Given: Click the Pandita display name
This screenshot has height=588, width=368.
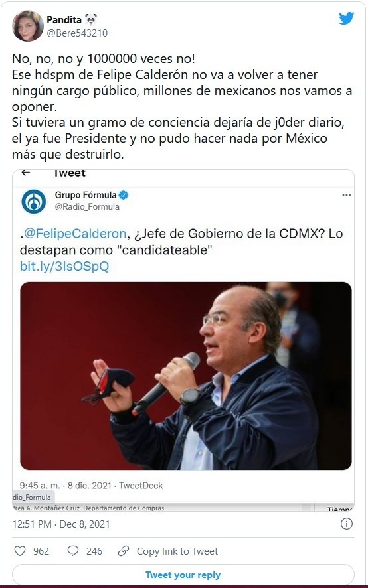Looking at the screenshot, I should (x=64, y=19).
